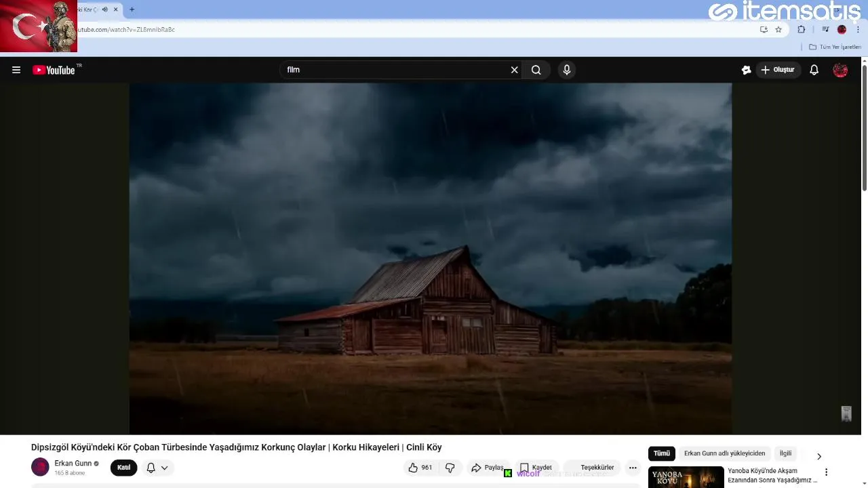Mute tab via speaker icon

[105, 9]
